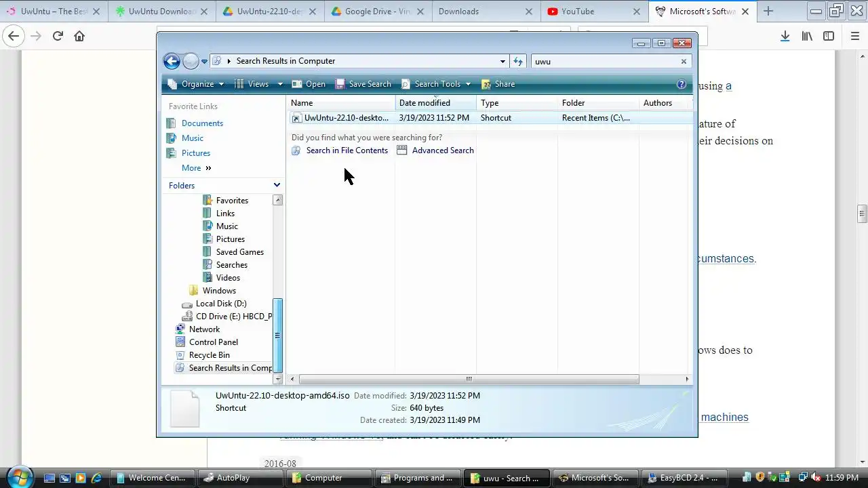Switch to the UwUntu Download browser tab
This screenshot has height=488, width=868.
click(162, 12)
